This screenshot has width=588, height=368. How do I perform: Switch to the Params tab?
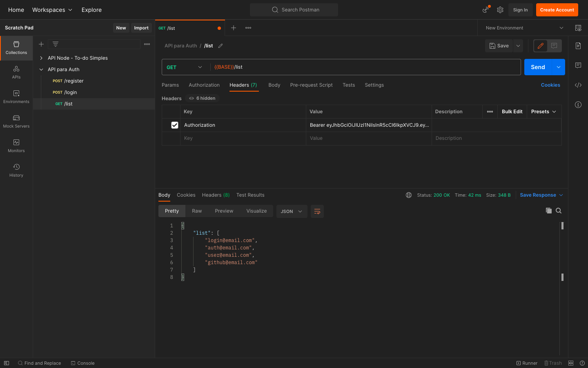[170, 85]
